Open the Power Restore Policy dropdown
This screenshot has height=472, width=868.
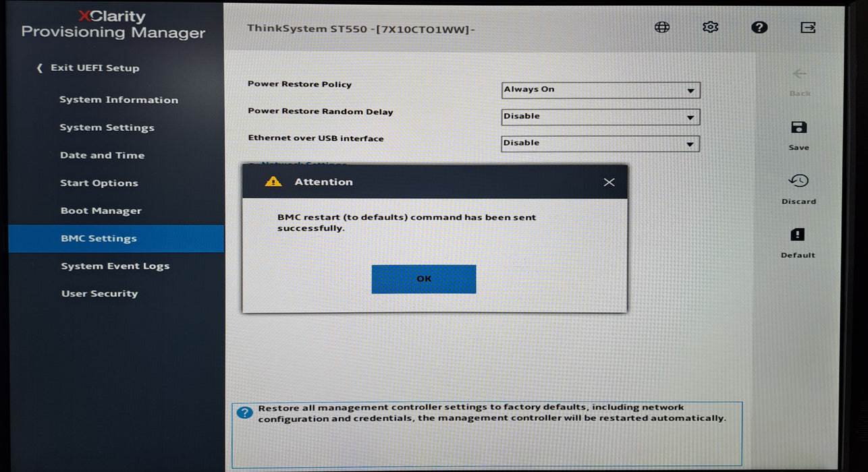tap(601, 90)
